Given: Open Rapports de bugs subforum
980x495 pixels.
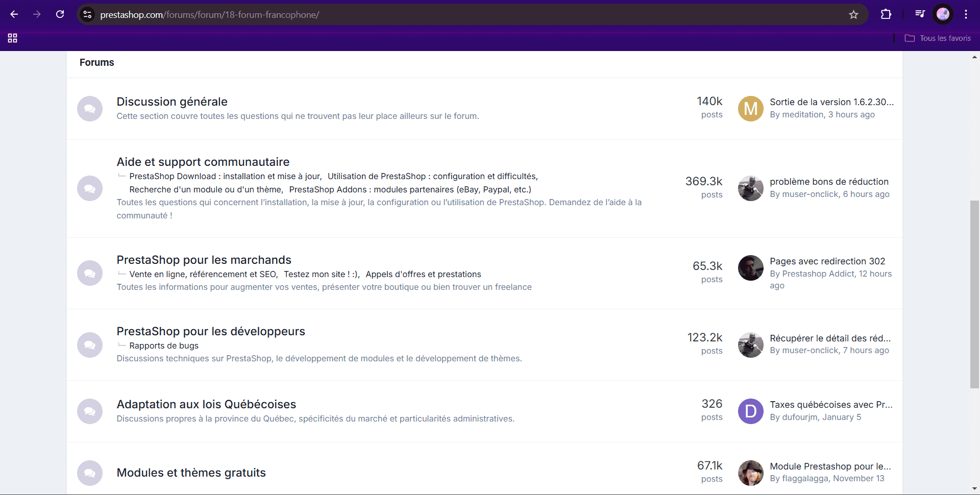Looking at the screenshot, I should point(164,345).
